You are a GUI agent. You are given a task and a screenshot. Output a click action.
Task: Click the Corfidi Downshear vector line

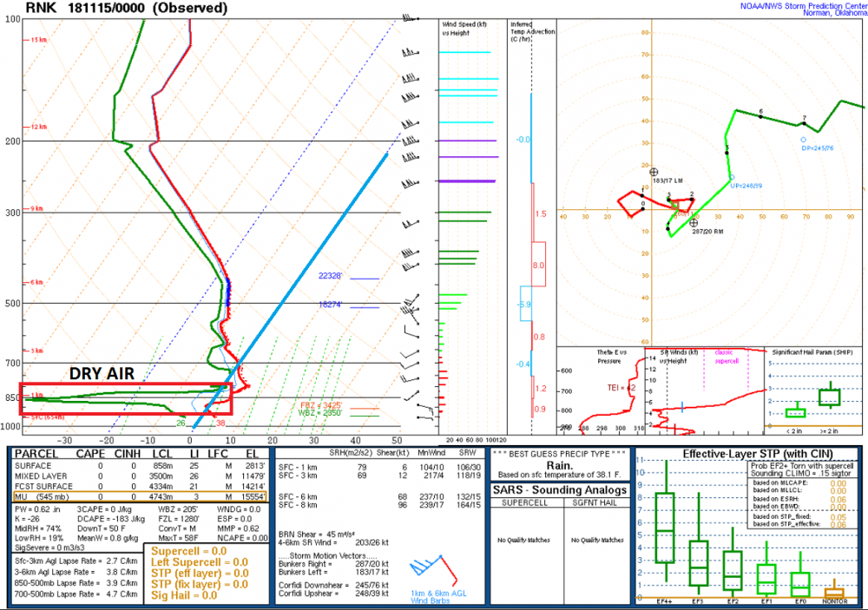[333, 585]
